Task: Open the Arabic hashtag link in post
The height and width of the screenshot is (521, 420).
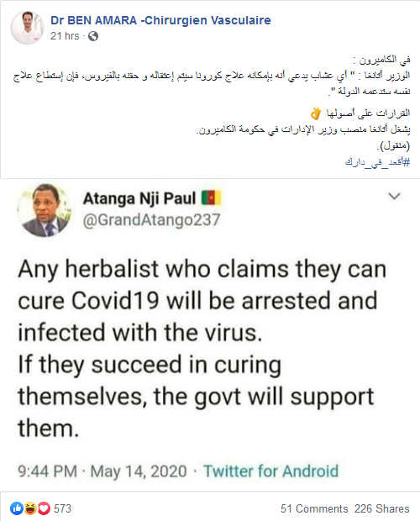Action: click(x=377, y=162)
